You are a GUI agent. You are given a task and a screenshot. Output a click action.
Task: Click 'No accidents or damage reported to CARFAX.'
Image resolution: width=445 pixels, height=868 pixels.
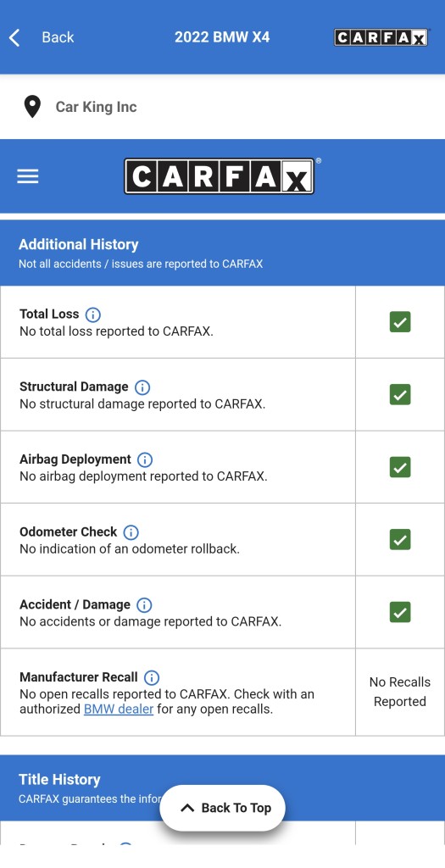pyautogui.click(x=151, y=621)
